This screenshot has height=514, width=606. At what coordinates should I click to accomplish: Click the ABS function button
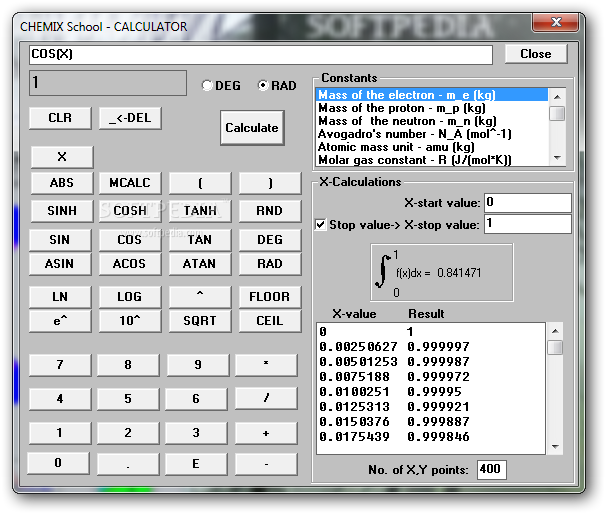62,183
